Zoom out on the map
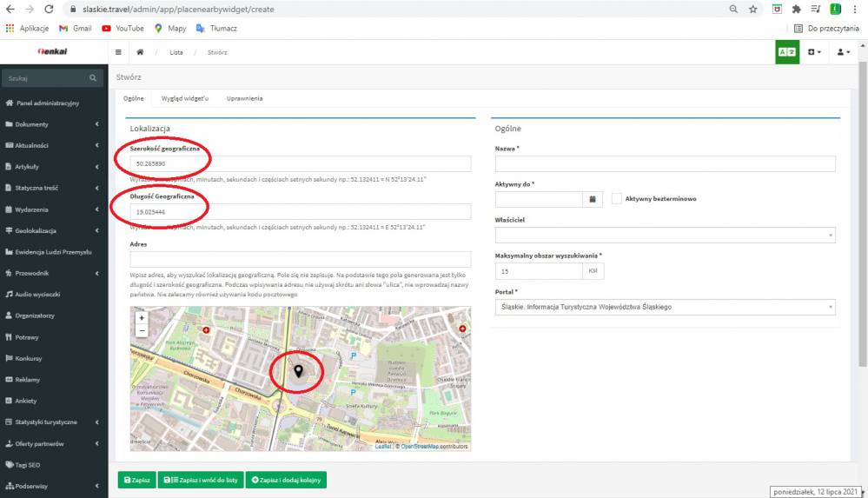This screenshot has height=498, width=868. coord(142,331)
